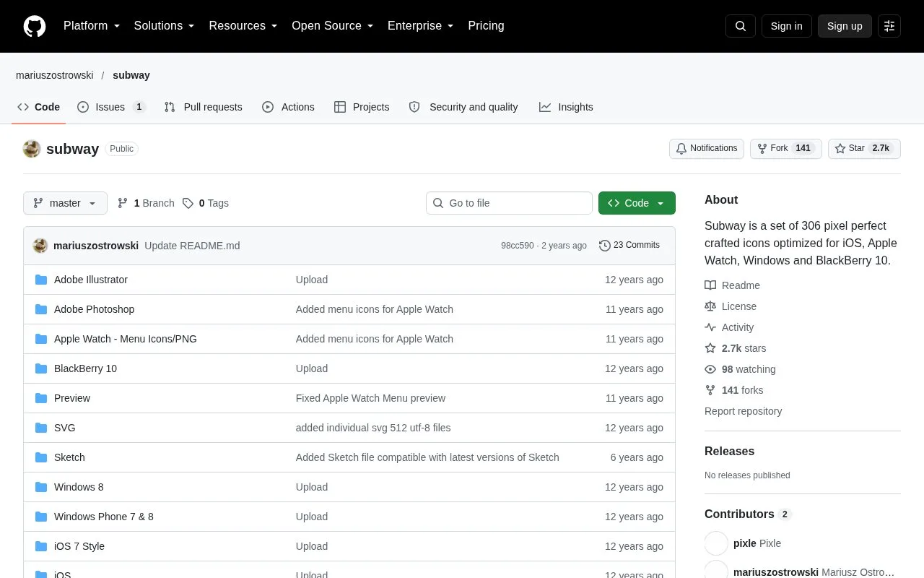Switch to the Issues tab
The width and height of the screenshot is (924, 578).
tap(112, 107)
